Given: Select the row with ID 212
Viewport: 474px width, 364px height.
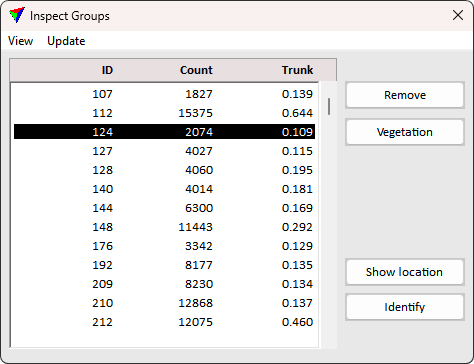Looking at the screenshot, I should coord(164,322).
